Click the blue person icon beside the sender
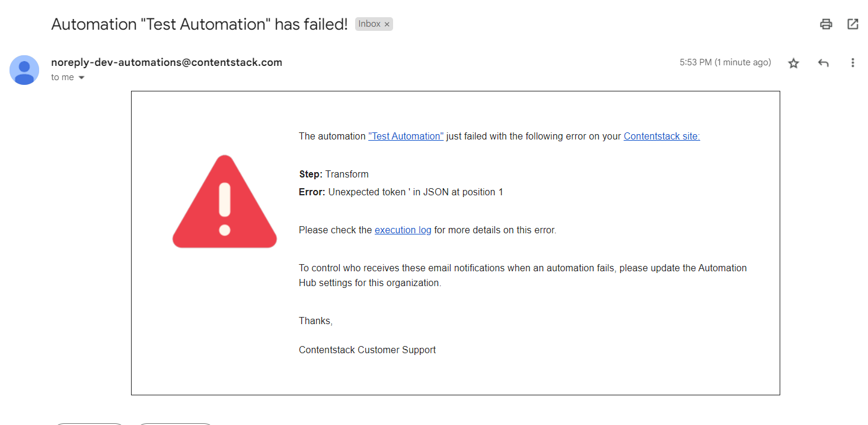Screen dimensions: 868x425 [x=24, y=70]
